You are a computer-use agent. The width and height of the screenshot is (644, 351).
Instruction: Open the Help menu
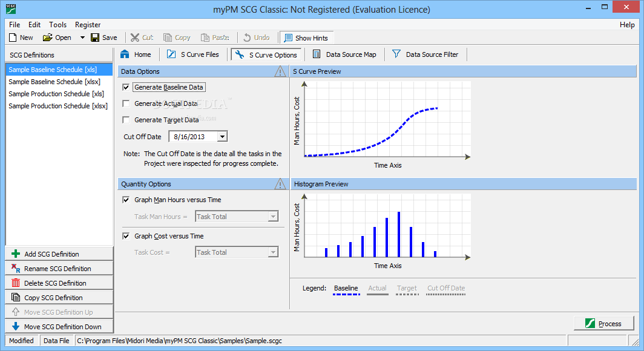tap(627, 25)
